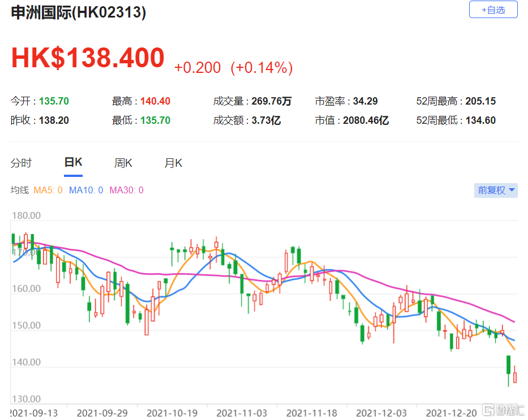The height and width of the screenshot is (420, 528).
Task: Click the change value +0.200
Action: pyautogui.click(x=198, y=68)
